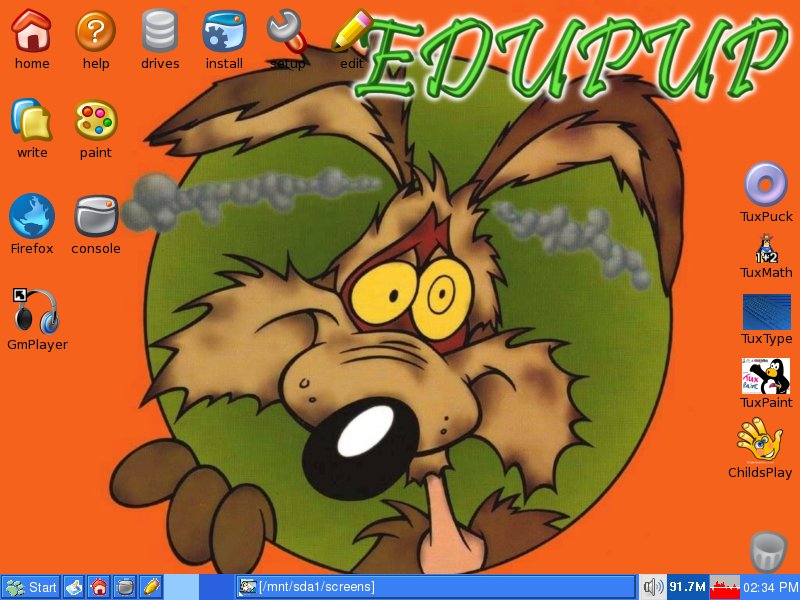Viewport: 800px width, 600px height.
Task: Launch the TuxMath game icon
Action: coord(766,249)
